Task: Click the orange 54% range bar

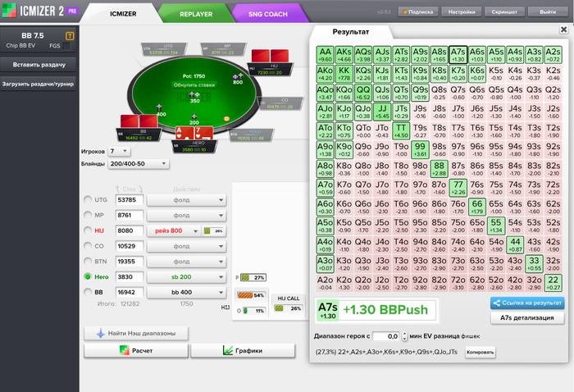Action: click(251, 295)
